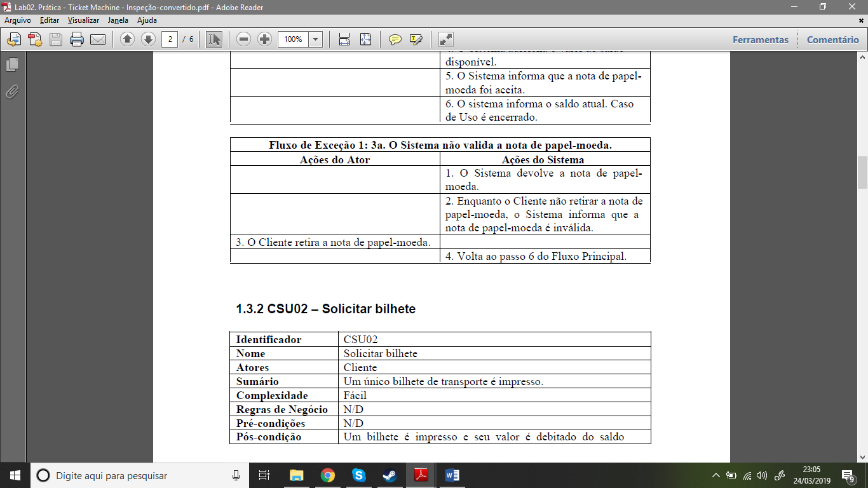The height and width of the screenshot is (488, 868).
Task: Open Task View on taskbar
Action: [264, 475]
